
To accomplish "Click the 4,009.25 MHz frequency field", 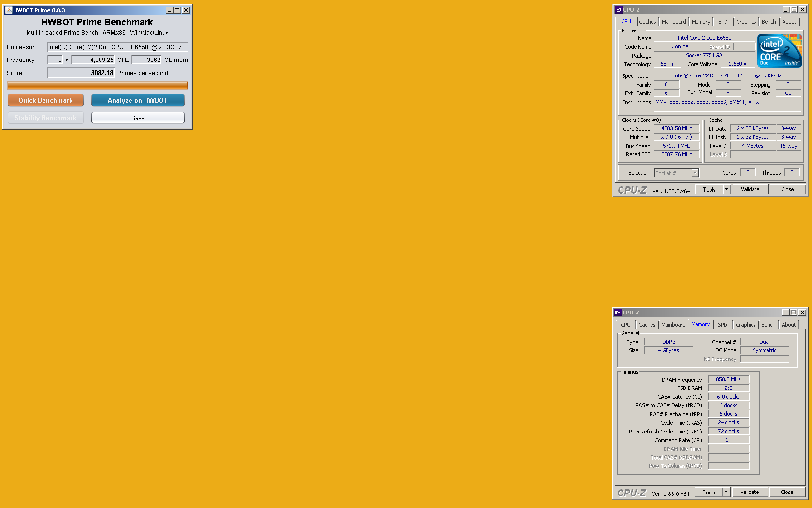I will click(93, 60).
